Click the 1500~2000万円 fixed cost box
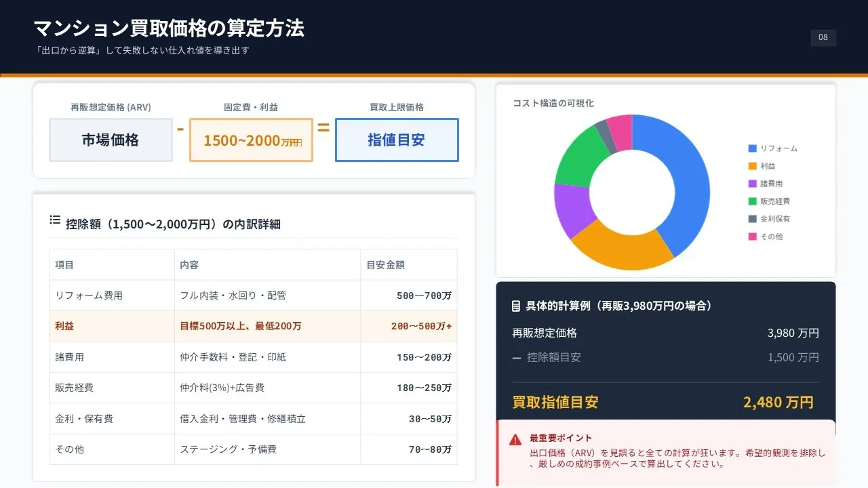 251,140
